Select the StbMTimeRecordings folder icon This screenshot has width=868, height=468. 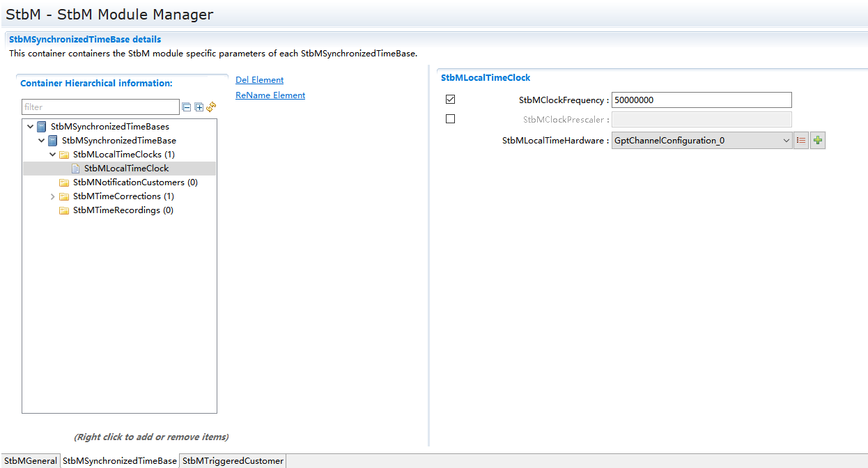[64, 210]
